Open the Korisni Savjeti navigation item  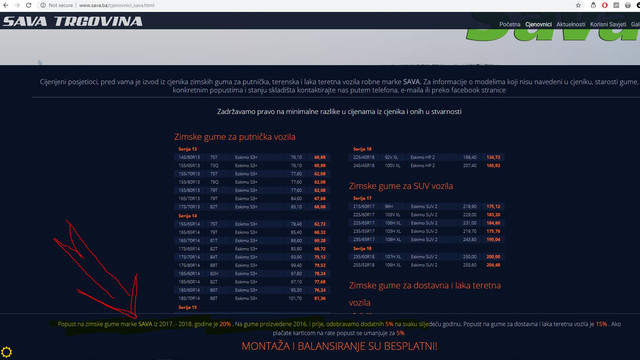[608, 24]
